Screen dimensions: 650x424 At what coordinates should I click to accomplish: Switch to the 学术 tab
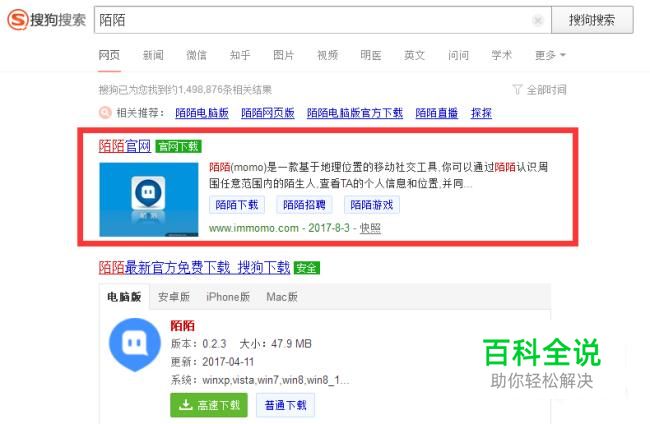[x=502, y=55]
